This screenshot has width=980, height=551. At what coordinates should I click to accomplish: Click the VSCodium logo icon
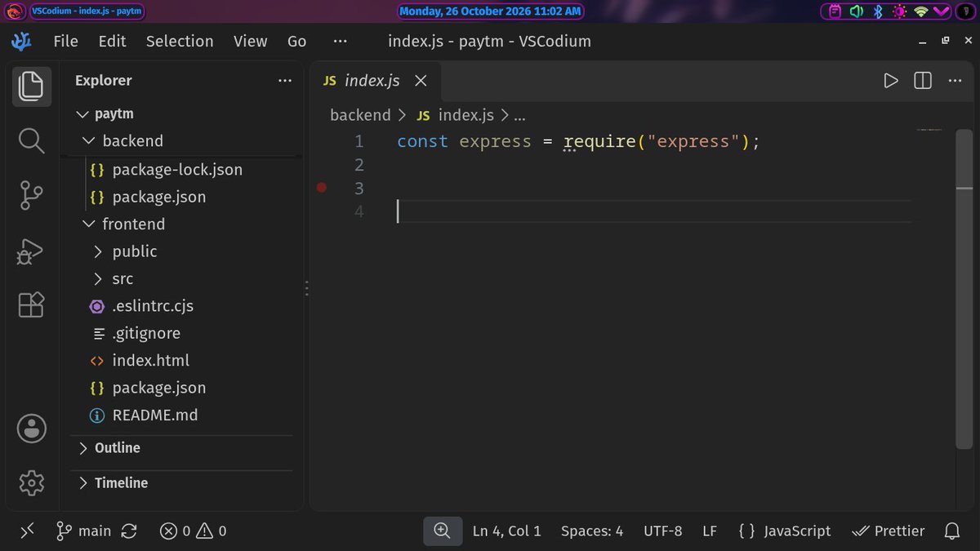(21, 41)
